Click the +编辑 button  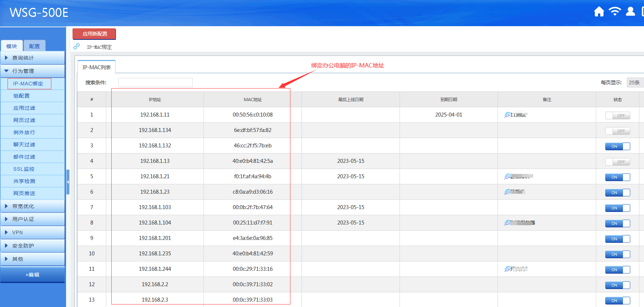(32, 275)
